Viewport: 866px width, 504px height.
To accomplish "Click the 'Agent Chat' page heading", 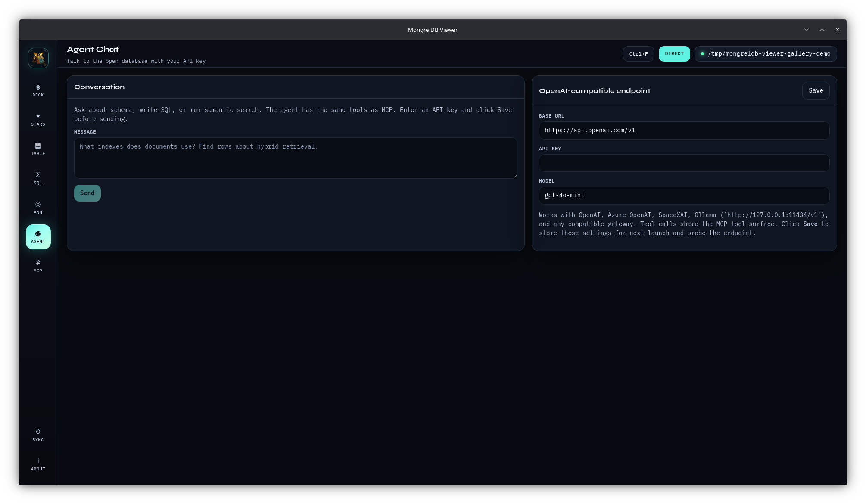I will tap(93, 50).
